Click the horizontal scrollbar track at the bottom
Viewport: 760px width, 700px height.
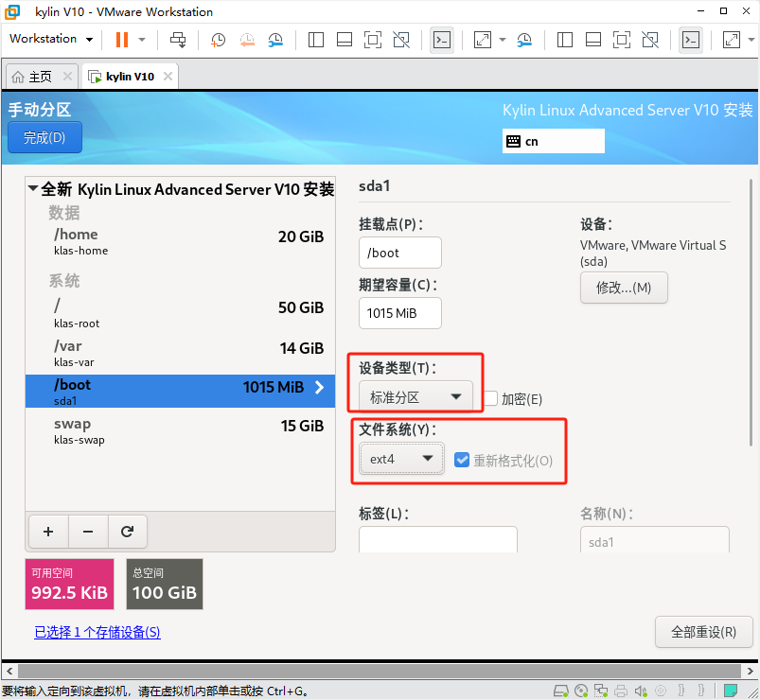tap(380, 672)
